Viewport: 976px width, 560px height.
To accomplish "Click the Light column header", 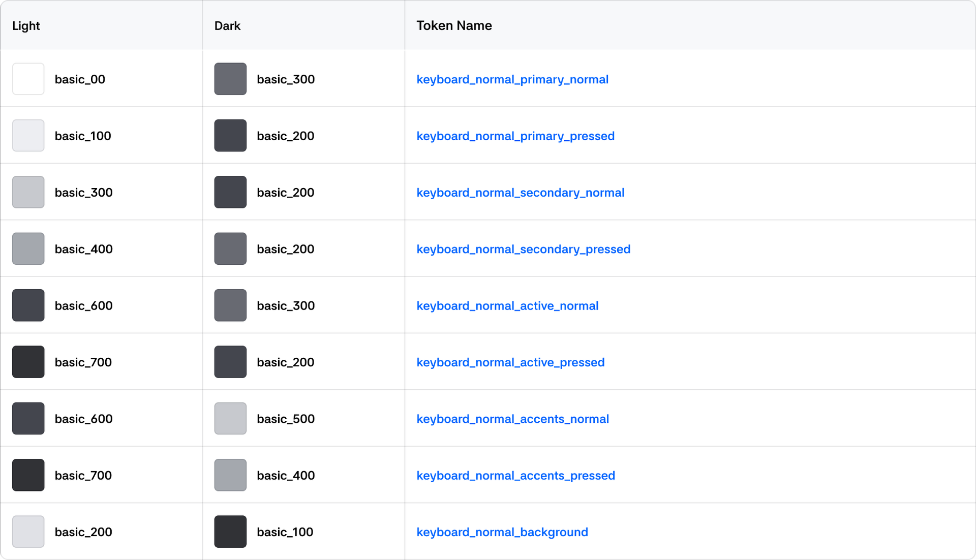I will point(26,26).
